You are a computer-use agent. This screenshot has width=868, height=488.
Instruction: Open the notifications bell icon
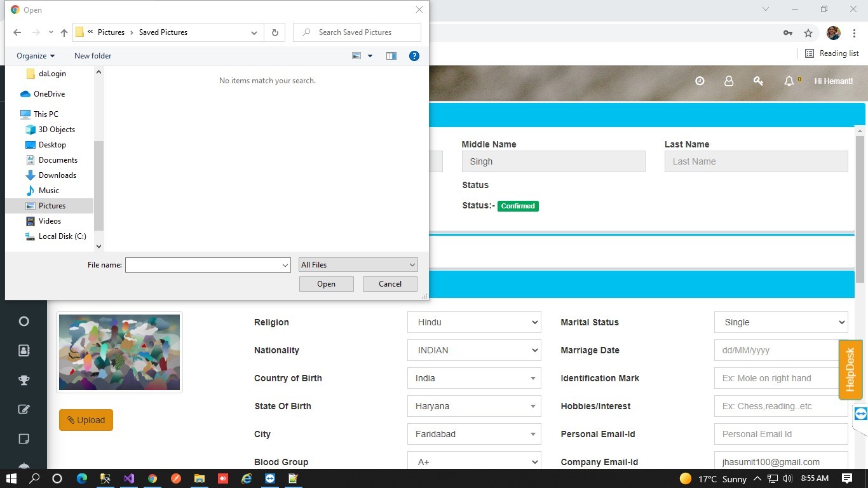[x=789, y=81]
